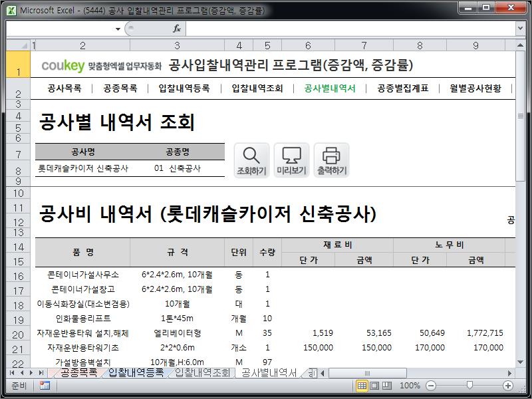The height and width of the screenshot is (399, 532).
Task: Click the 미리보기 preview button
Action: tap(291, 160)
